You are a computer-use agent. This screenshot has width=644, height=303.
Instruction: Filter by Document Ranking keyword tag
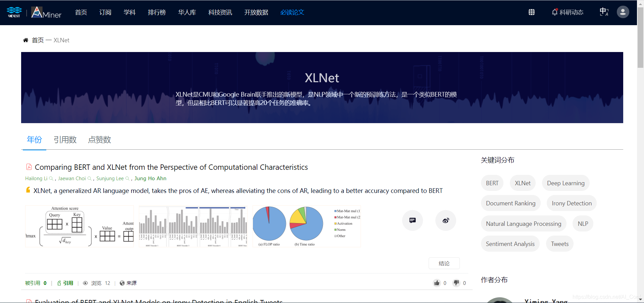point(511,203)
